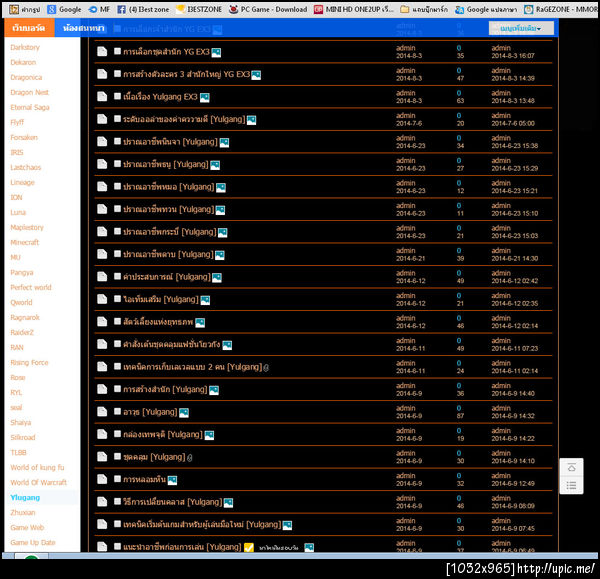Open thread วิธีการเปลี่ยนคลาส [Yulgang]
Screen dimensions: 600x579
click(173, 502)
